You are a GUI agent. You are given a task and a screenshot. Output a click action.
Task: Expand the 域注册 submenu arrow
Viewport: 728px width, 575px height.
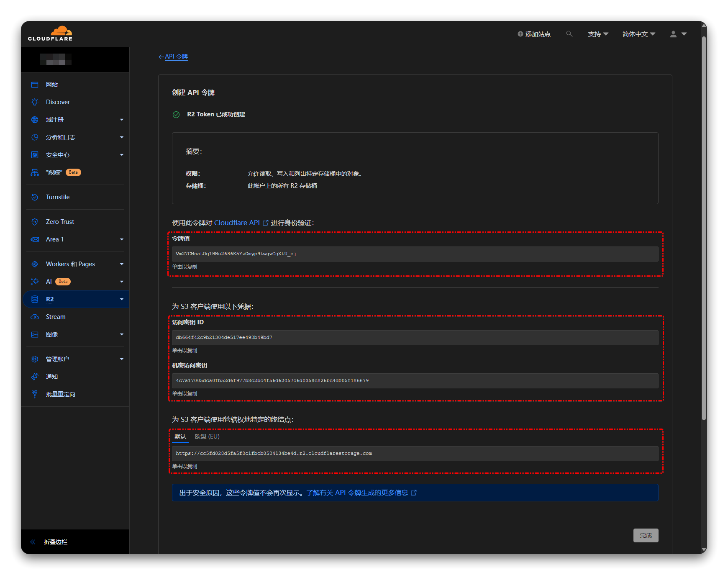(122, 120)
